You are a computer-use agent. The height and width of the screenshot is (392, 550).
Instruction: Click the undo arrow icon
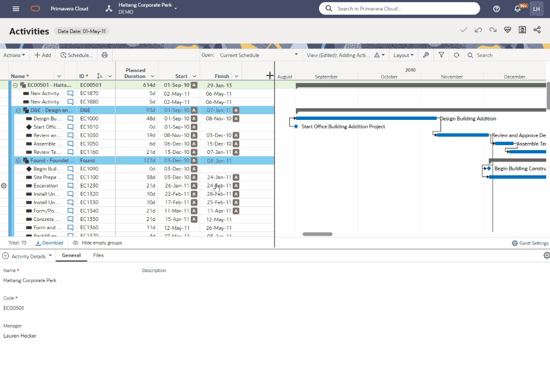pos(478,30)
